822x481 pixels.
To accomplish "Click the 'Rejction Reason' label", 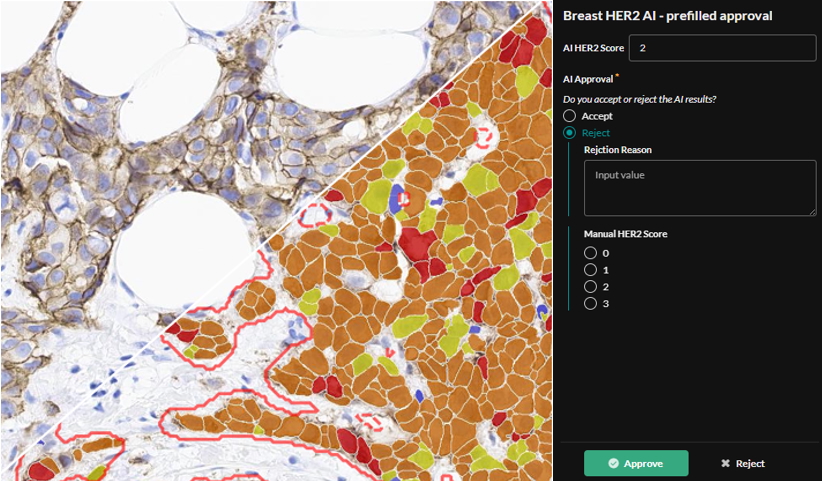I will coord(618,150).
